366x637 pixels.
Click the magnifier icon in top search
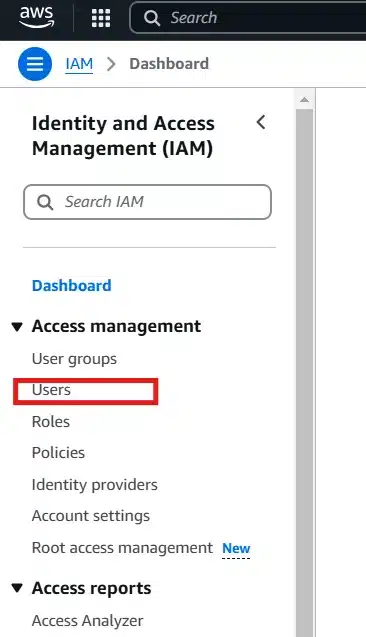pos(152,18)
